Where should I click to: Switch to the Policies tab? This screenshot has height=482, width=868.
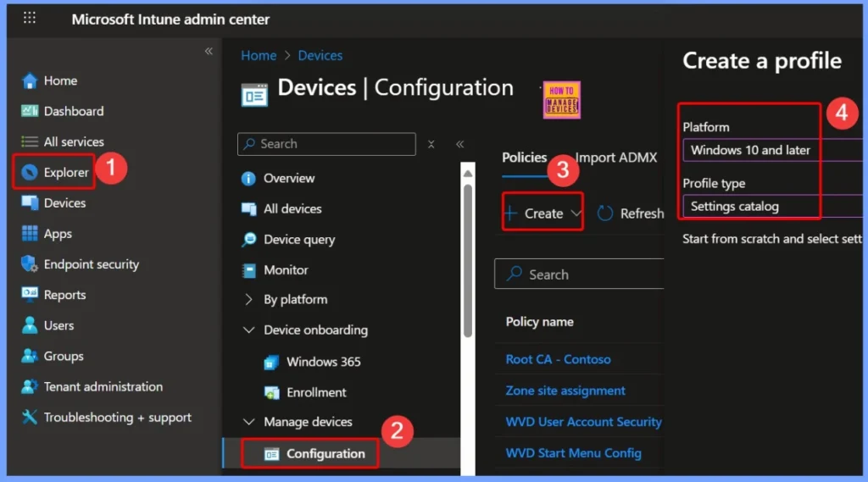524,158
